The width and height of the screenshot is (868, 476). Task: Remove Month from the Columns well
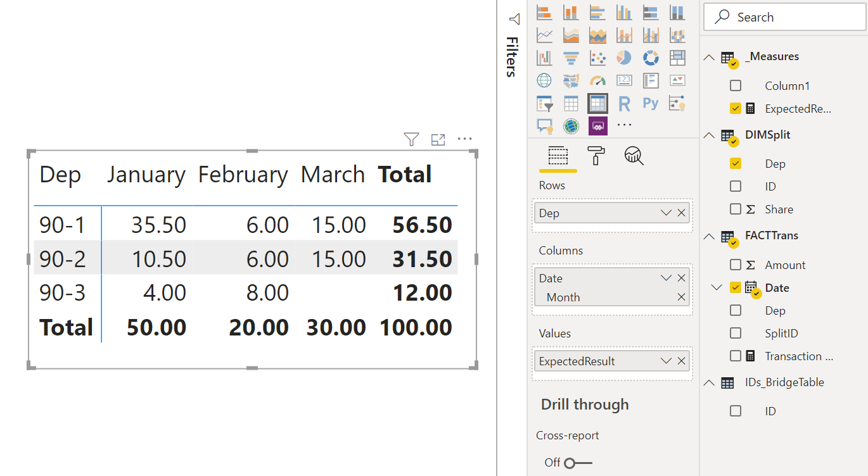[x=681, y=297]
